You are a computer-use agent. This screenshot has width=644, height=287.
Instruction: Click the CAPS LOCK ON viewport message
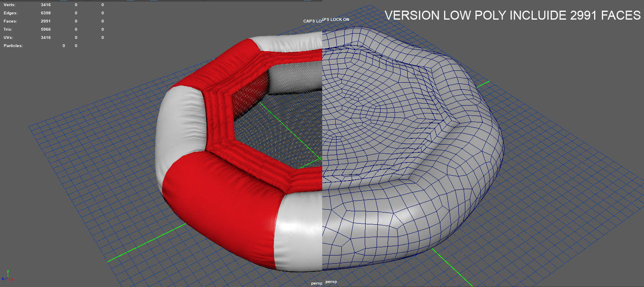(x=335, y=19)
